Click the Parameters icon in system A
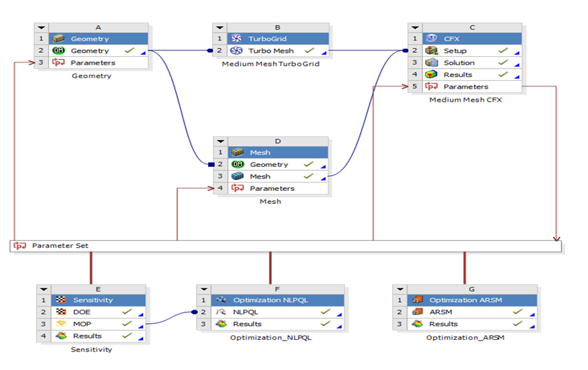588x370 pixels. [58, 62]
